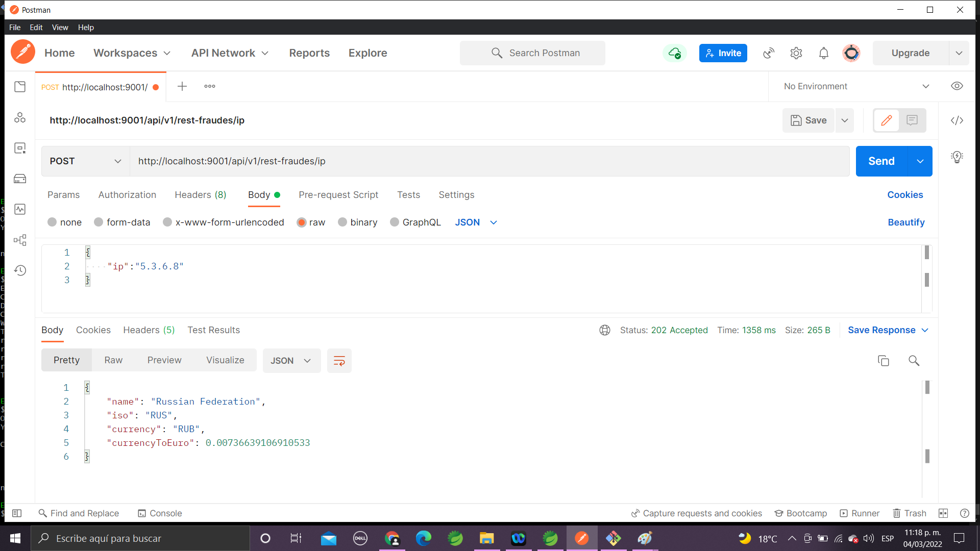Screen dimensions: 980x551
Task: Click the Beautify link
Action: click(906, 222)
